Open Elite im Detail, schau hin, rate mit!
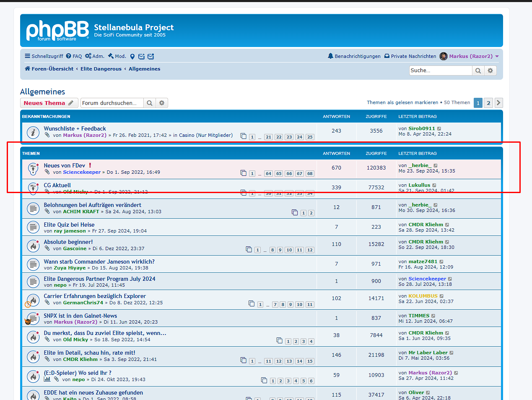 (90, 353)
